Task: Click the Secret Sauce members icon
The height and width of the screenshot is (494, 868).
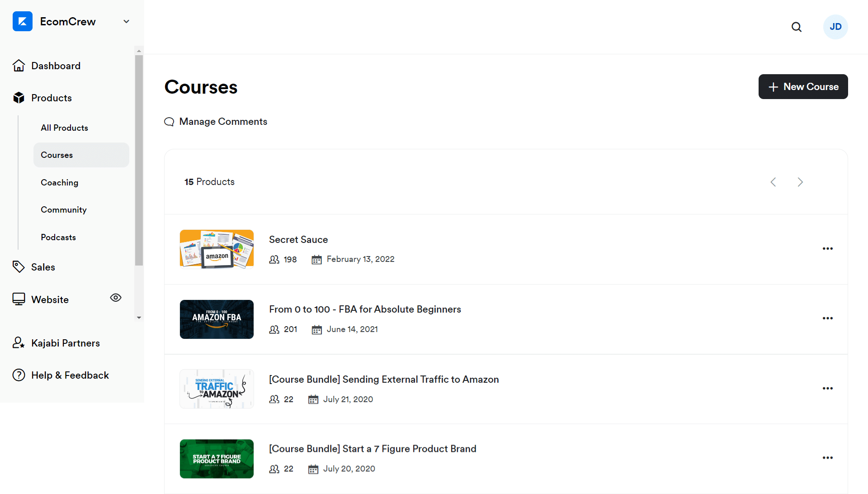Action: pos(274,259)
